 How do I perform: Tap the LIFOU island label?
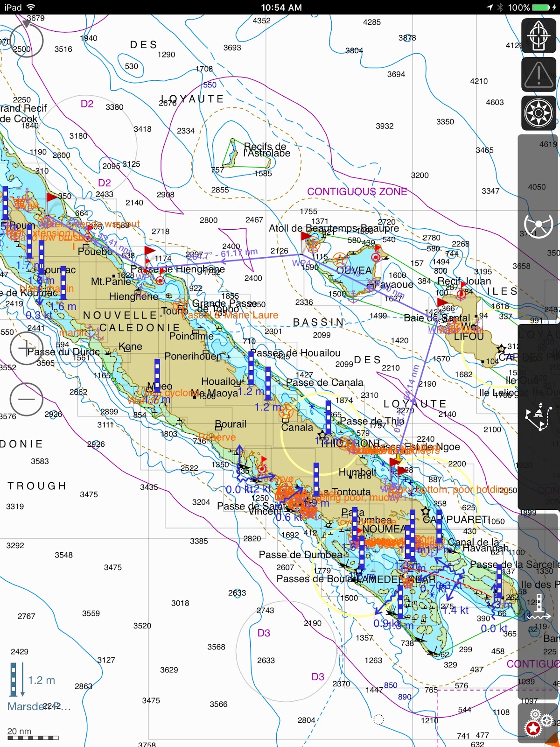(469, 336)
